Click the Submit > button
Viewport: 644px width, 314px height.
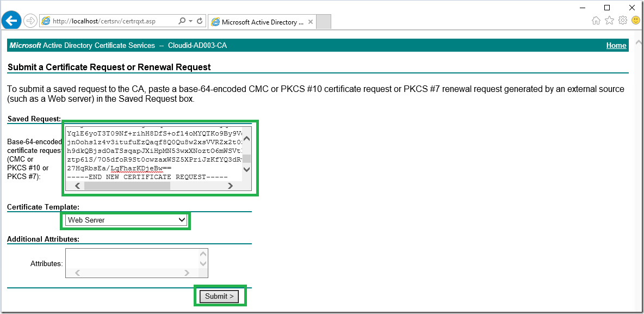[219, 297]
